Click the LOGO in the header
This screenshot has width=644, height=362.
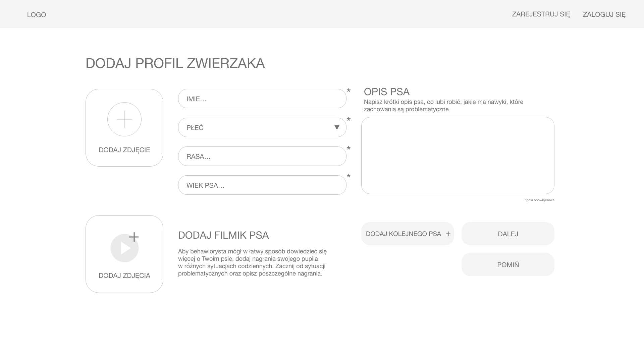[37, 15]
